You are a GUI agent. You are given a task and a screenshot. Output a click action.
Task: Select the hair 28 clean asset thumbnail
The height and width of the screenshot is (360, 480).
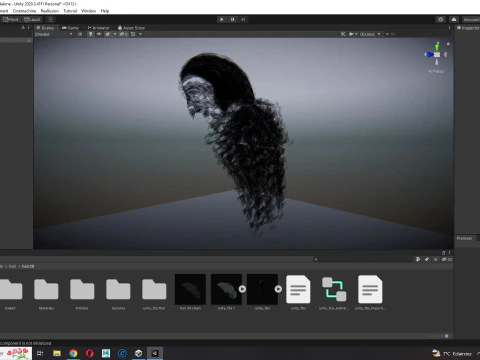pos(190,289)
